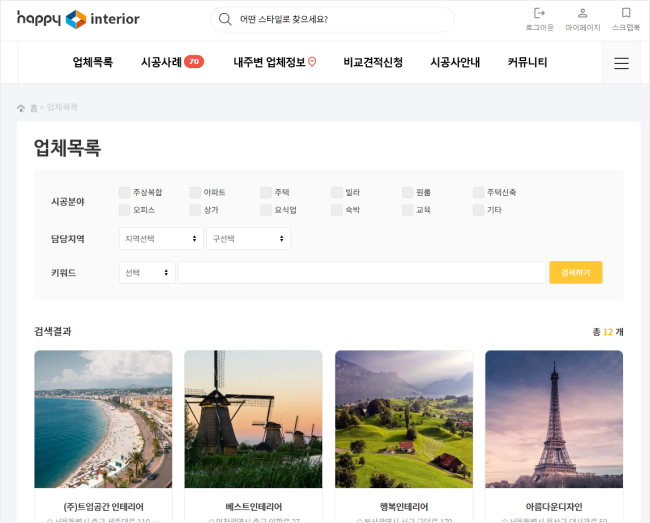Click the 검색결과 heading
The image size is (650, 523).
[53, 332]
